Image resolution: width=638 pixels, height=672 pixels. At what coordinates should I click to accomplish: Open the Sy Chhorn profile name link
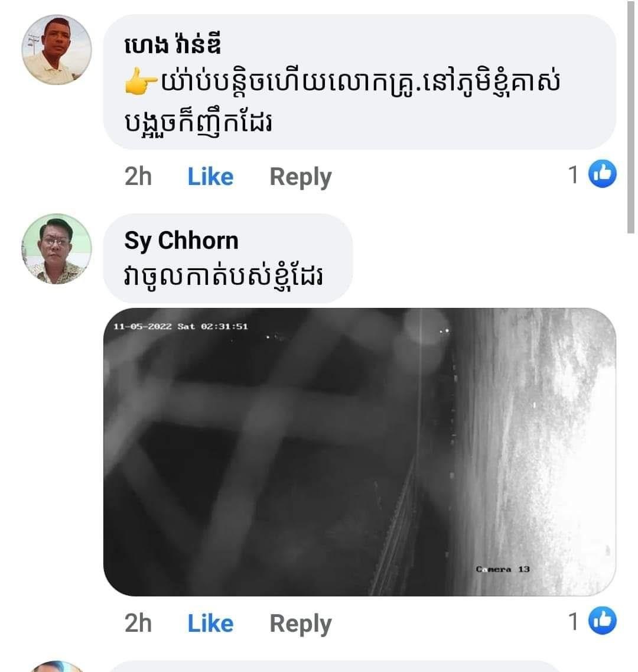click(181, 241)
